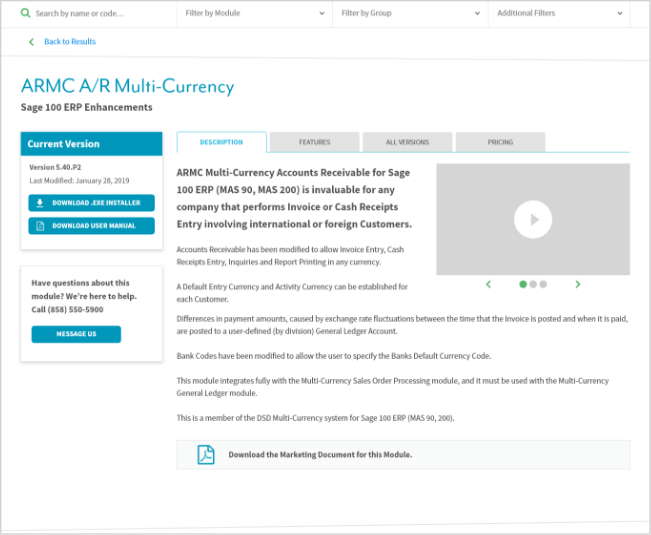The width and height of the screenshot is (651, 535).
Task: Select the first carousel dot
Action: [523, 284]
